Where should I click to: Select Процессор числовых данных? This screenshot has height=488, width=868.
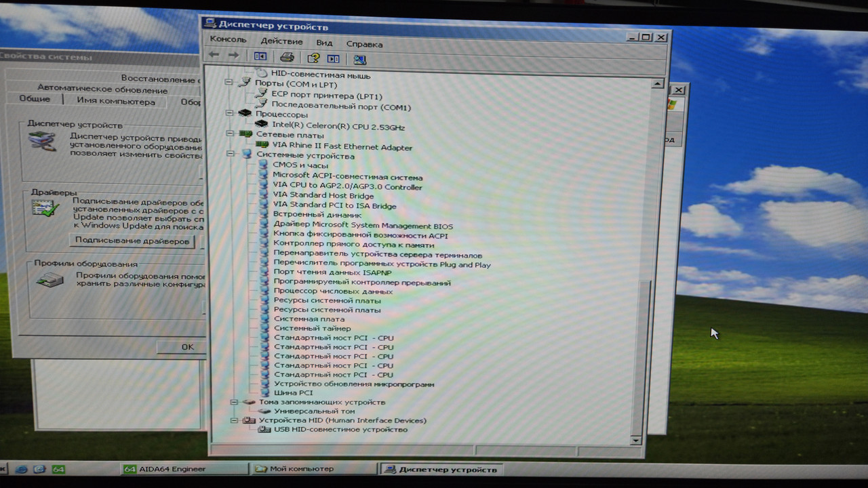[333, 291]
